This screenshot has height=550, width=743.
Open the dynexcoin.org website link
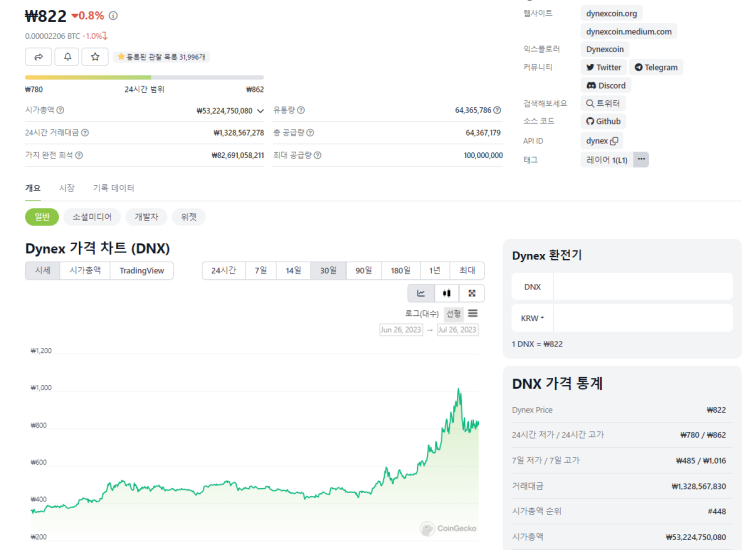[x=611, y=13]
